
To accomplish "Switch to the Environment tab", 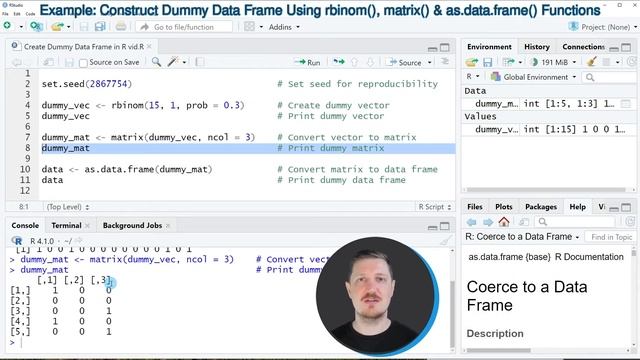I will (x=489, y=47).
